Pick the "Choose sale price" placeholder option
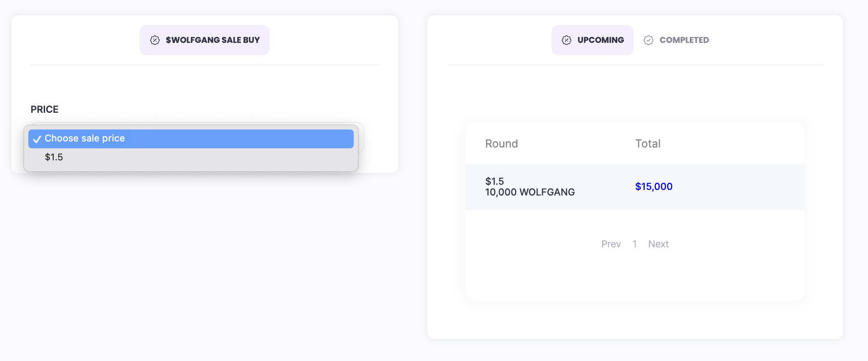Screen dimensions: 868x361 click(85, 138)
